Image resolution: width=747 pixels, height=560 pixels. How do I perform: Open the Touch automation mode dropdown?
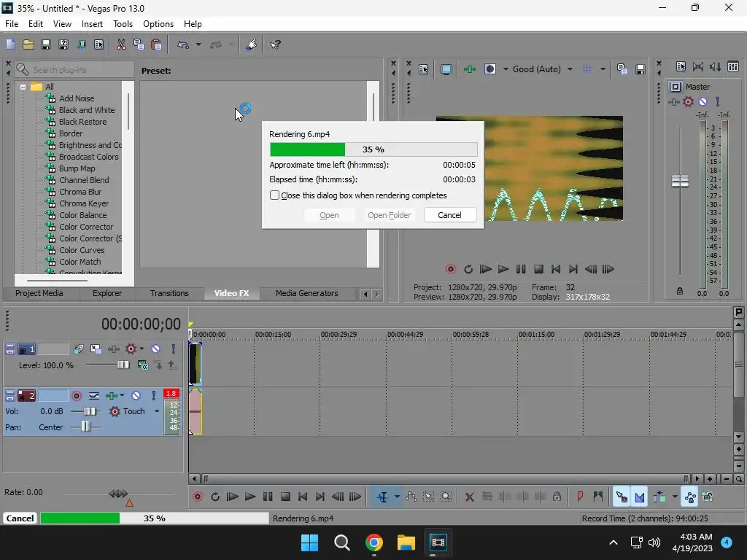pos(157,411)
